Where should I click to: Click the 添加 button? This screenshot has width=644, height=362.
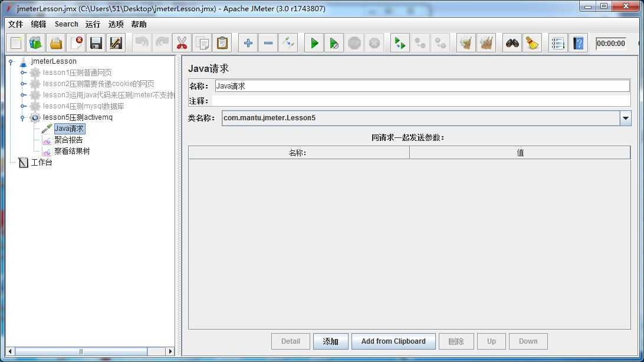[331, 341]
